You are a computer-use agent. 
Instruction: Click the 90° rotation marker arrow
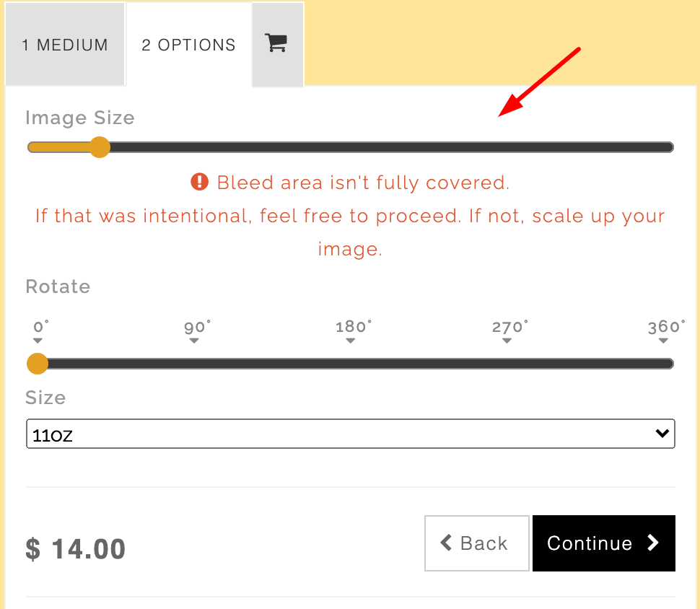point(194,341)
